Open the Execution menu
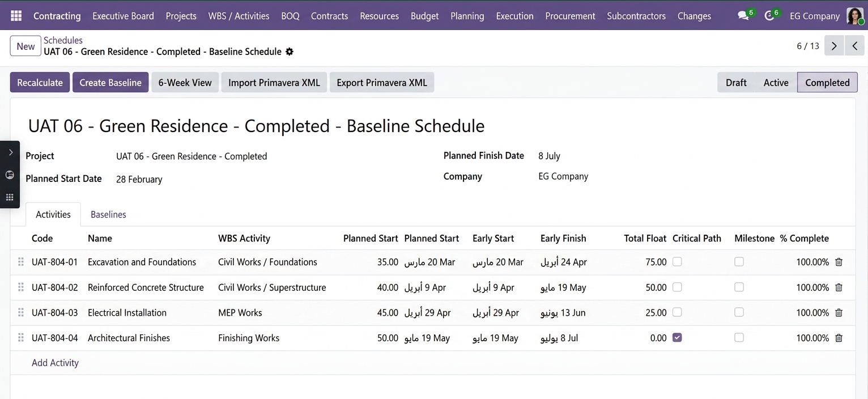The height and width of the screenshot is (399, 868). click(514, 16)
